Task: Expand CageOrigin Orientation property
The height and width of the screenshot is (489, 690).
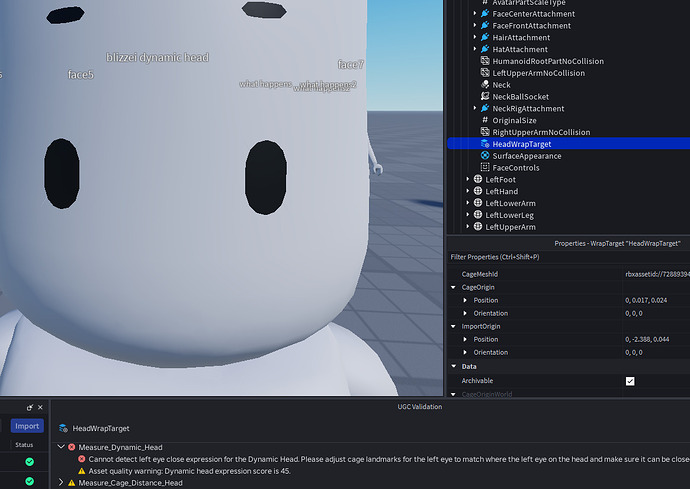Action: (x=465, y=313)
